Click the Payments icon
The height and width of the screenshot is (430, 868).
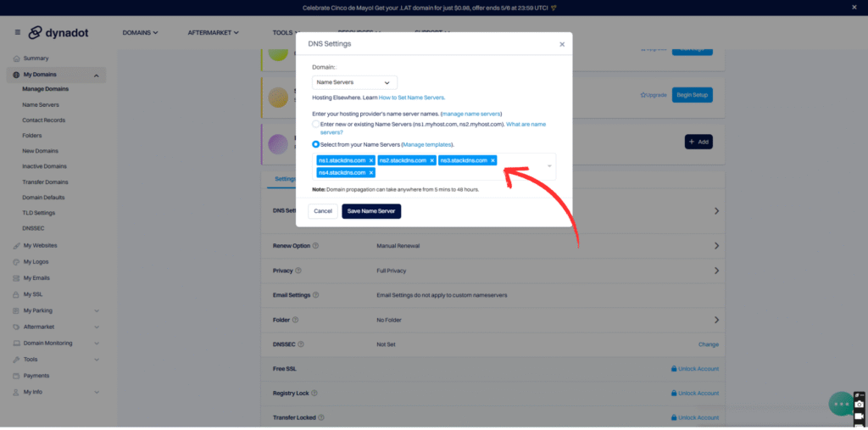[x=16, y=376]
